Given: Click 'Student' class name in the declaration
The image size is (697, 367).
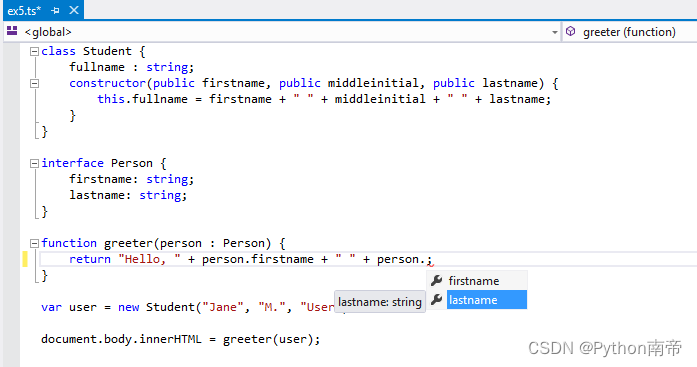Looking at the screenshot, I should click(107, 51).
